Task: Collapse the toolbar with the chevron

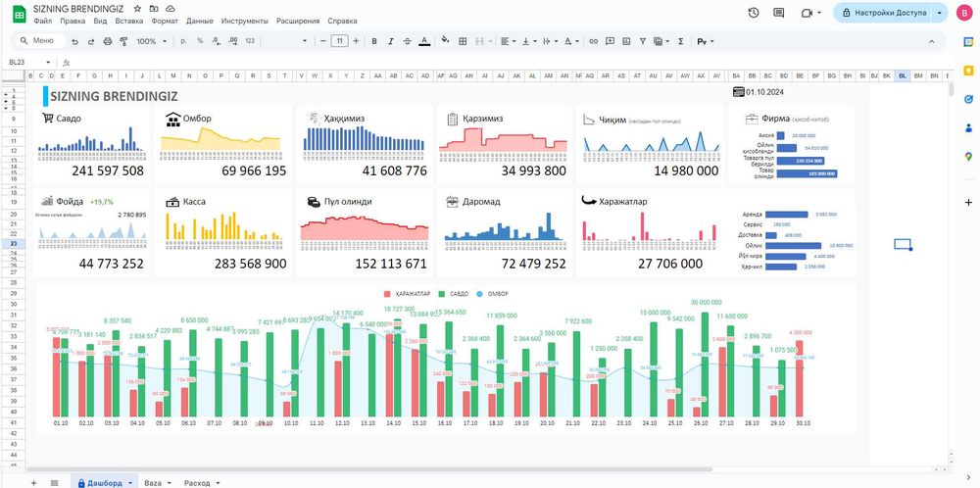Action: 931,41
